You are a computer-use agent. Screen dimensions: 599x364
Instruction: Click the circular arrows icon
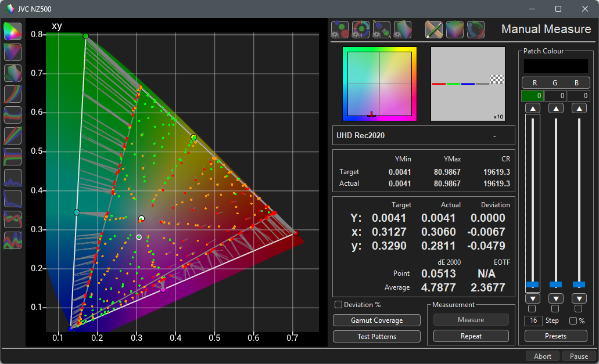tap(476, 29)
